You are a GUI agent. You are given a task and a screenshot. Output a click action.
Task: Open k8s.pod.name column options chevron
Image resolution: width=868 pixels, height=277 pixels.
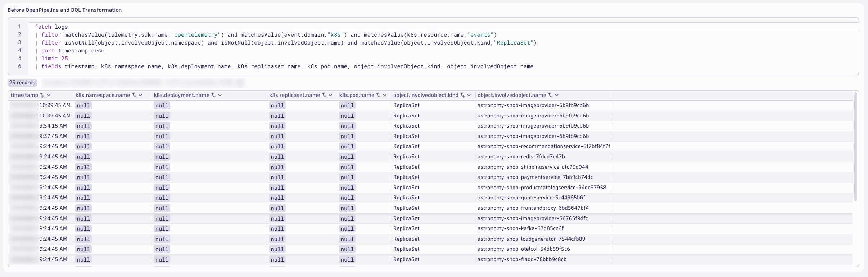[x=385, y=95]
